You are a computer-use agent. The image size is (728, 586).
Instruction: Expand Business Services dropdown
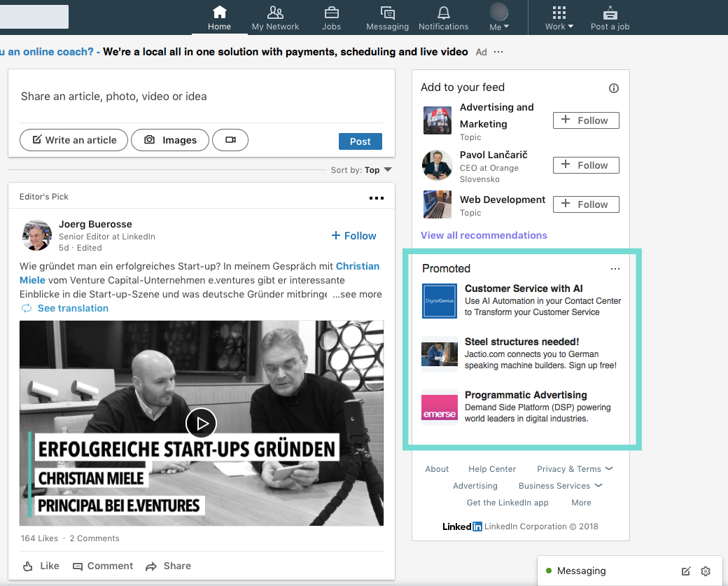tap(560, 486)
